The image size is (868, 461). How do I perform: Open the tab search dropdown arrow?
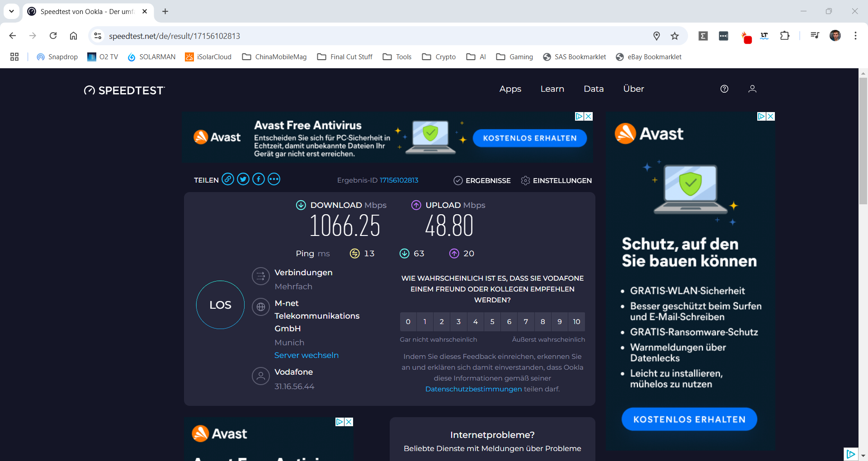pyautogui.click(x=11, y=11)
